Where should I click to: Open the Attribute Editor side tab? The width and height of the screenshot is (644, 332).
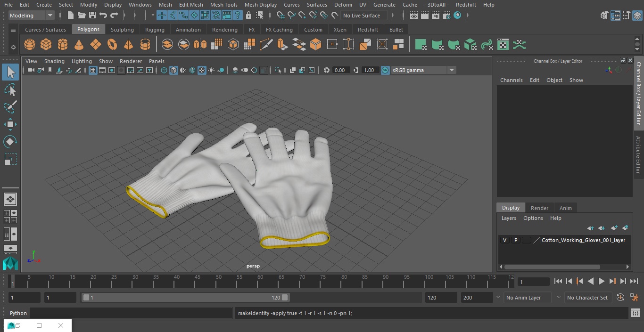[x=638, y=155]
